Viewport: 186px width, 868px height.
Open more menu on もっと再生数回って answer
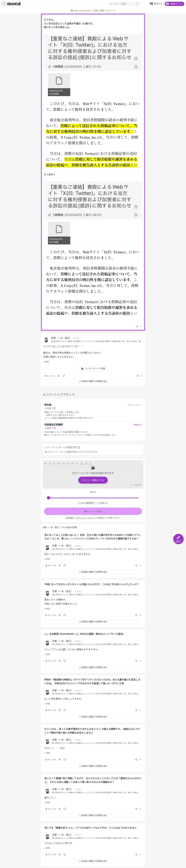point(140,710)
